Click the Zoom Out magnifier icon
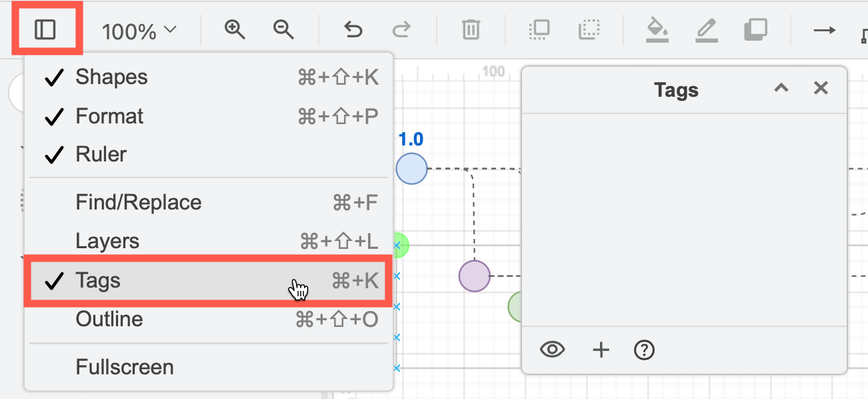The width and height of the screenshot is (868, 399). point(283,29)
